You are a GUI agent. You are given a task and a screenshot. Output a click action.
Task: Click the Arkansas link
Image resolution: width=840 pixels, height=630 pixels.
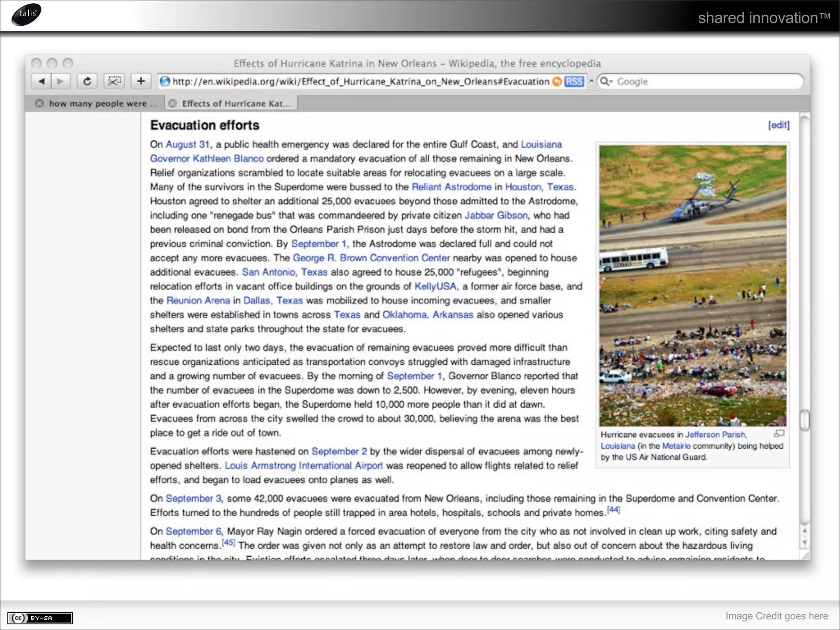[453, 315]
